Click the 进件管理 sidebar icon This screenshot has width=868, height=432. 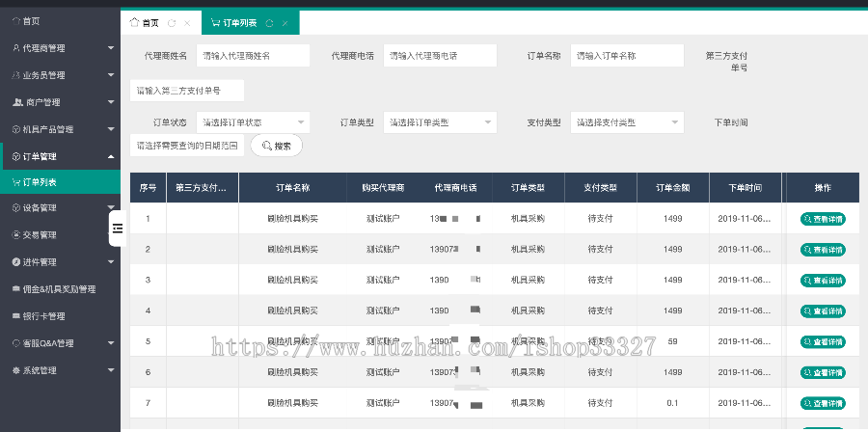(x=15, y=262)
